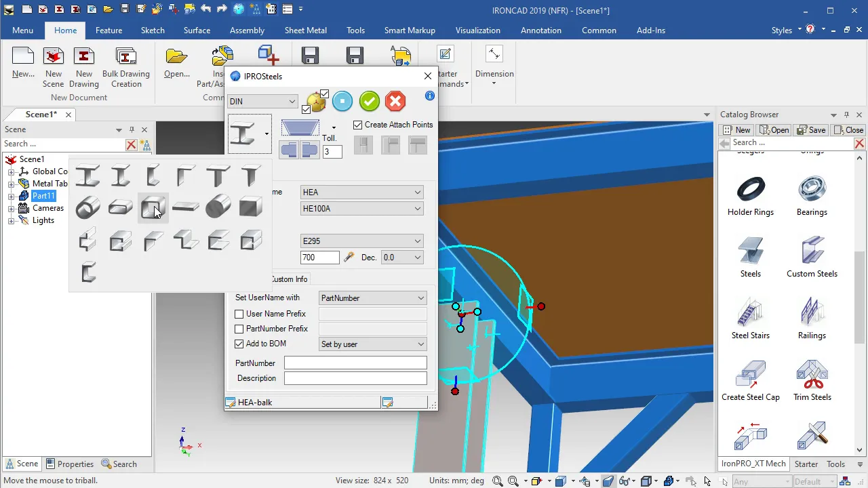Open the DIN standard dropdown

click(x=262, y=102)
